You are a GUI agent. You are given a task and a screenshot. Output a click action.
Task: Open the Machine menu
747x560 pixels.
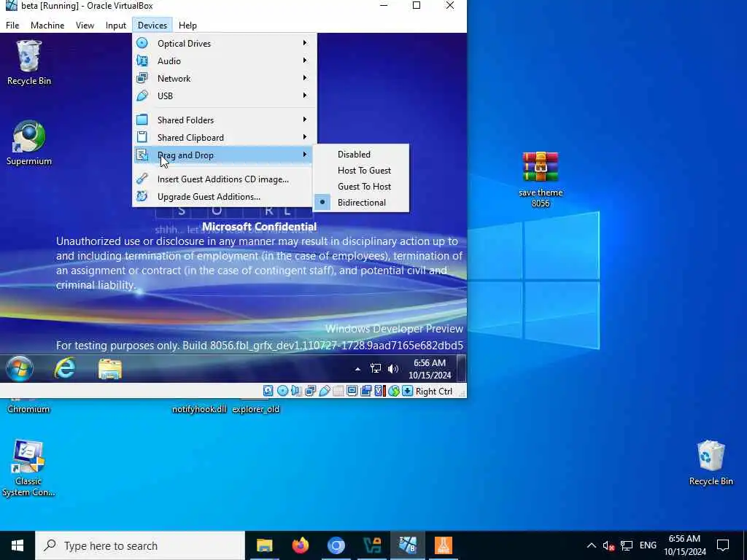pyautogui.click(x=47, y=26)
